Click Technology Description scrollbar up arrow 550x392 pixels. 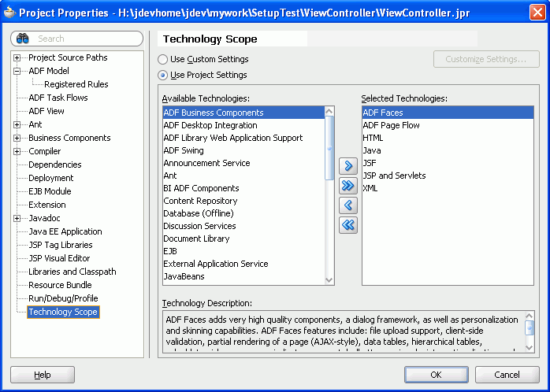[x=530, y=316]
